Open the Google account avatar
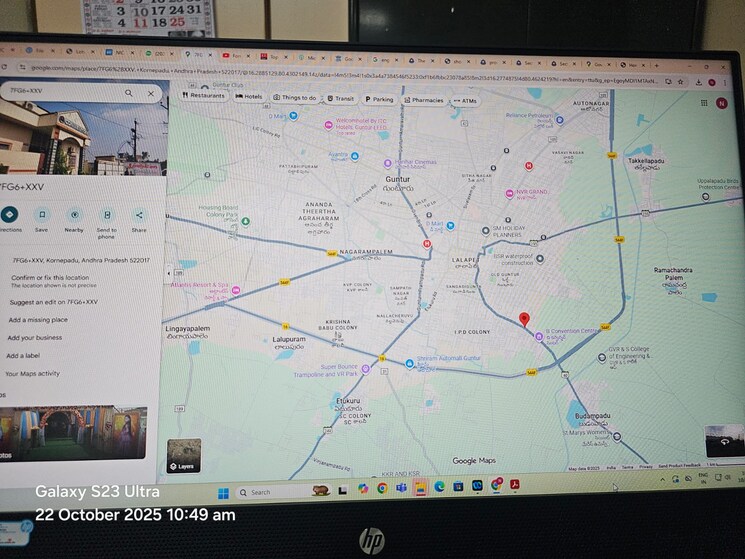The height and width of the screenshot is (559, 745). tap(722, 103)
